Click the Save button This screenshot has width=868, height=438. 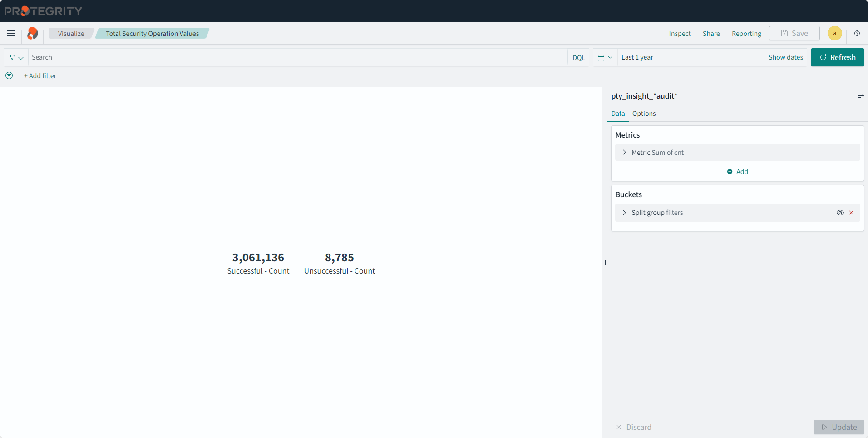point(794,33)
